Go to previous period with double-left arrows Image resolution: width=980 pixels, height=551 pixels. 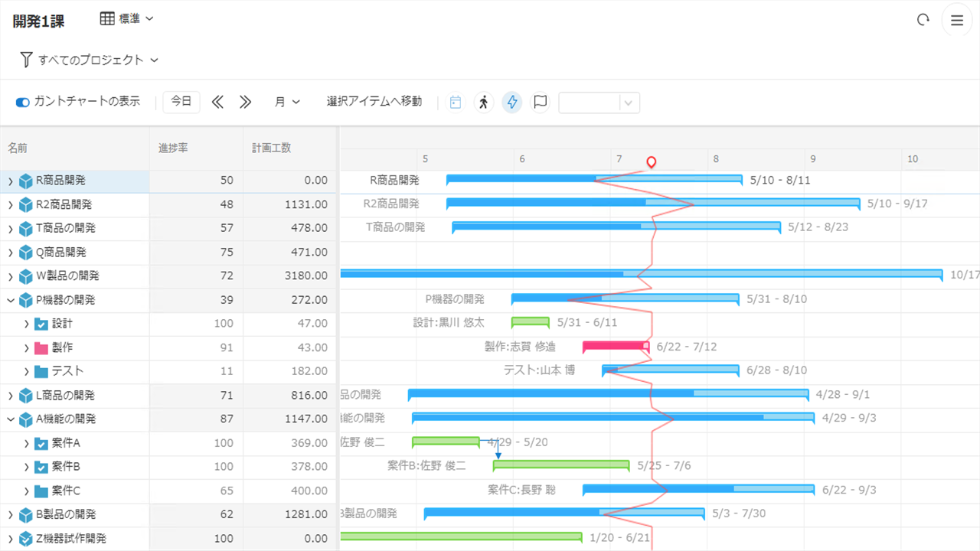pyautogui.click(x=217, y=102)
